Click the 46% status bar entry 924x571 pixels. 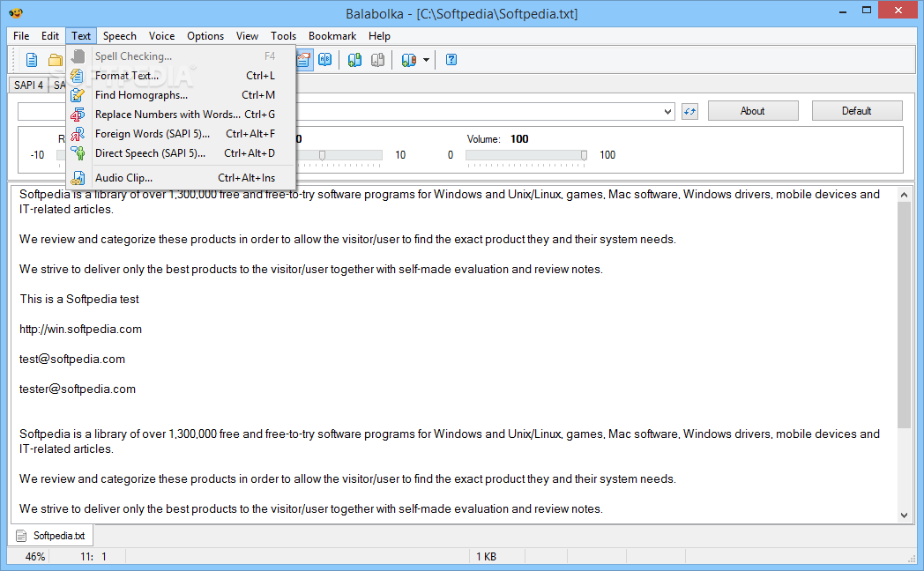pos(35,556)
